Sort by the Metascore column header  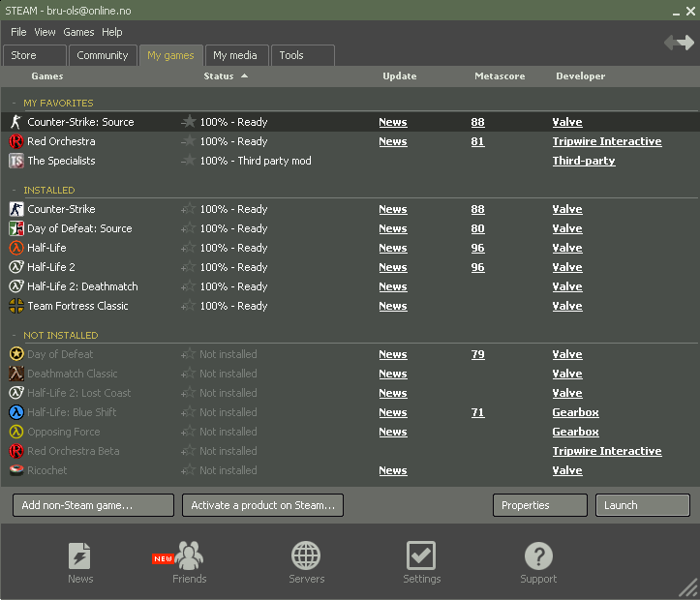[x=500, y=75]
